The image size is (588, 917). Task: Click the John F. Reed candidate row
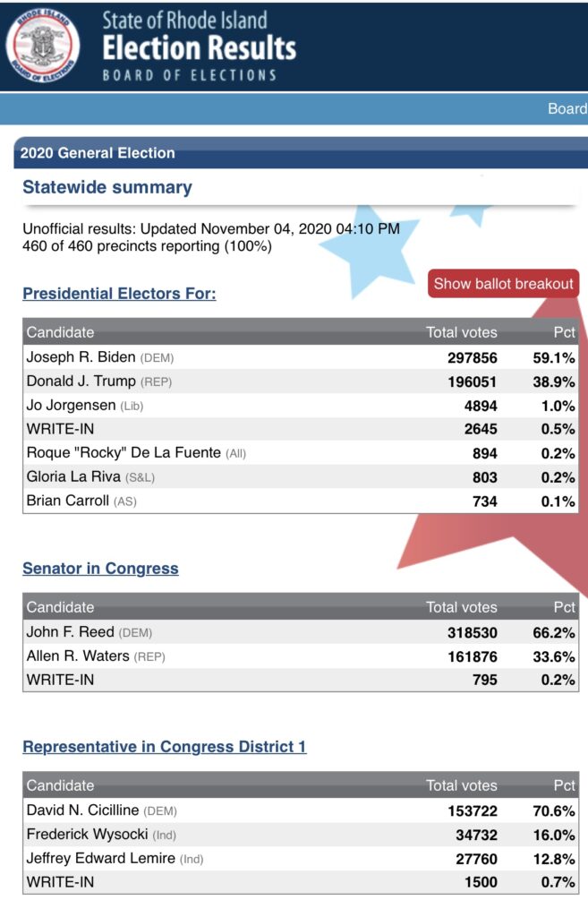point(301,632)
